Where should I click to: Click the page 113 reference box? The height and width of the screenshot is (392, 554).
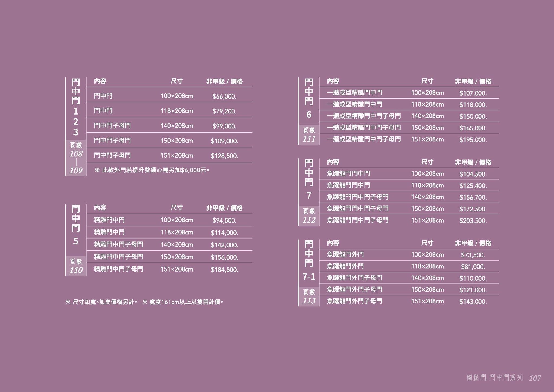pyautogui.click(x=309, y=297)
